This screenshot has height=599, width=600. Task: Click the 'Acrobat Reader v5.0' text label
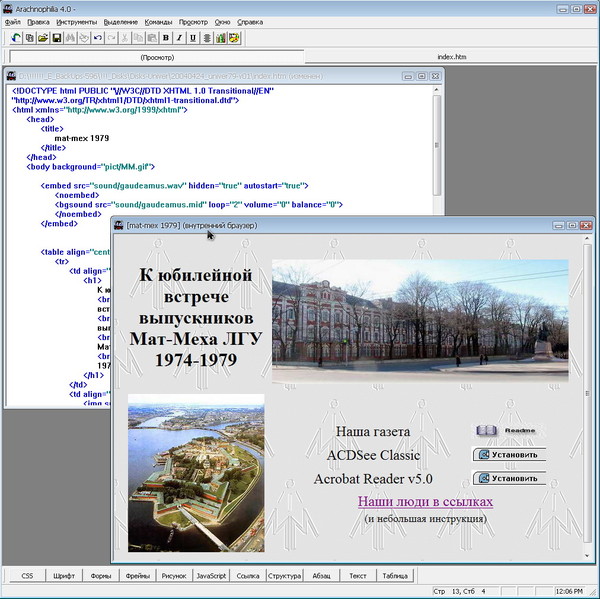point(373,479)
